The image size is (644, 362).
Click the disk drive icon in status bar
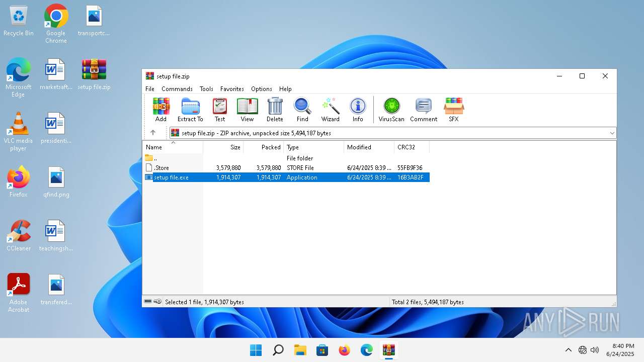tap(148, 302)
